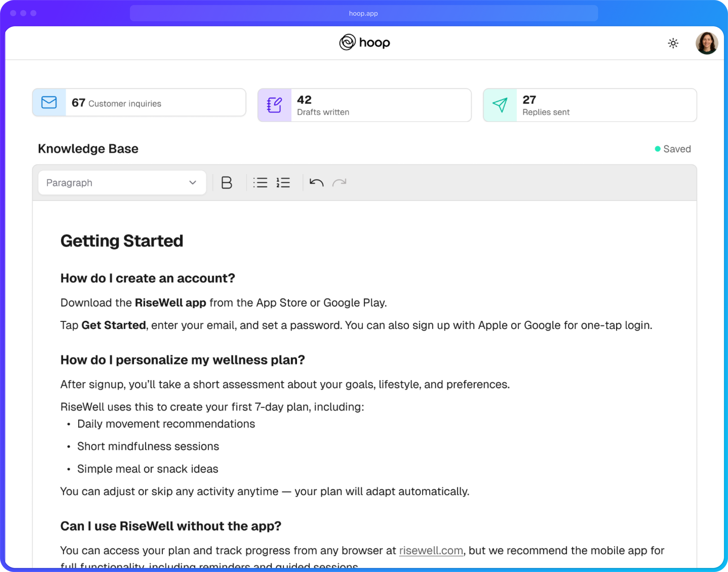Click the Getting Started heading text

[122, 241]
